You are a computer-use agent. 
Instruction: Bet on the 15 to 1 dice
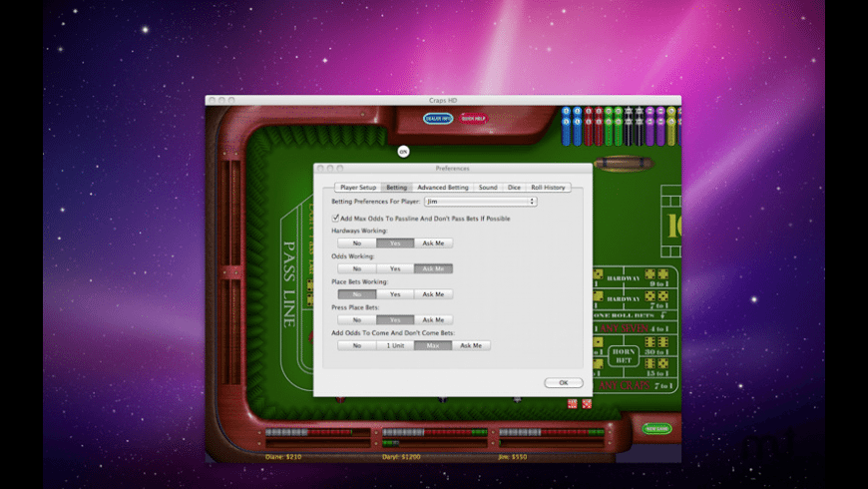pyautogui.click(x=657, y=366)
